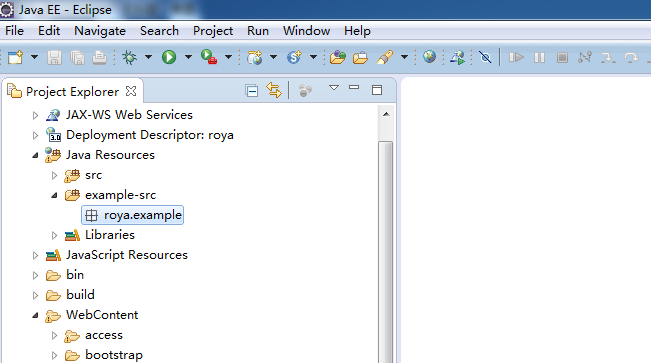Expand JAX-WS Web Services node
The height and width of the screenshot is (363, 651).
pos(35,115)
